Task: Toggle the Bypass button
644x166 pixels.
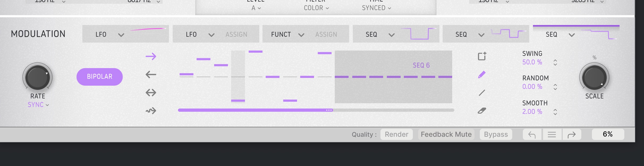Action: pyautogui.click(x=496, y=134)
